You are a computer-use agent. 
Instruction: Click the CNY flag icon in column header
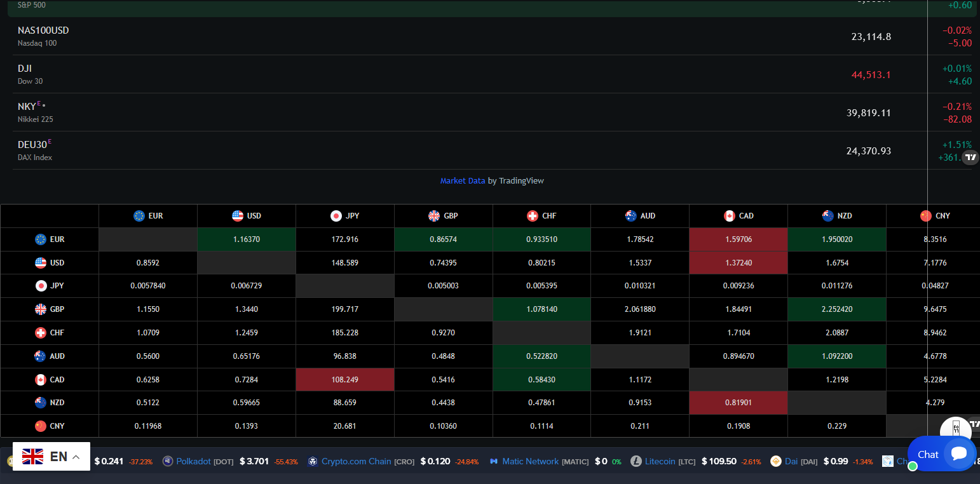click(x=926, y=216)
